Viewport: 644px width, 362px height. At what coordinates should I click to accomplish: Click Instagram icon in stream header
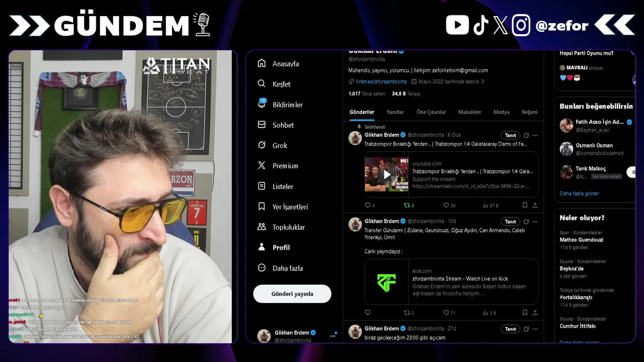pos(521,25)
